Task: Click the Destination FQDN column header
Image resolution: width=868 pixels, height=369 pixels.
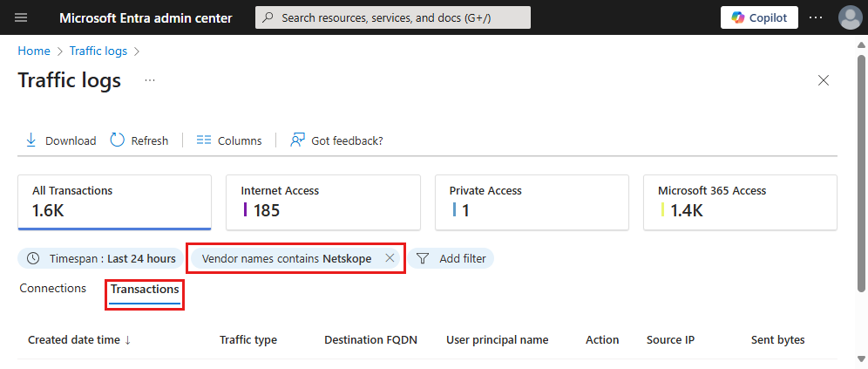Action: tap(371, 339)
